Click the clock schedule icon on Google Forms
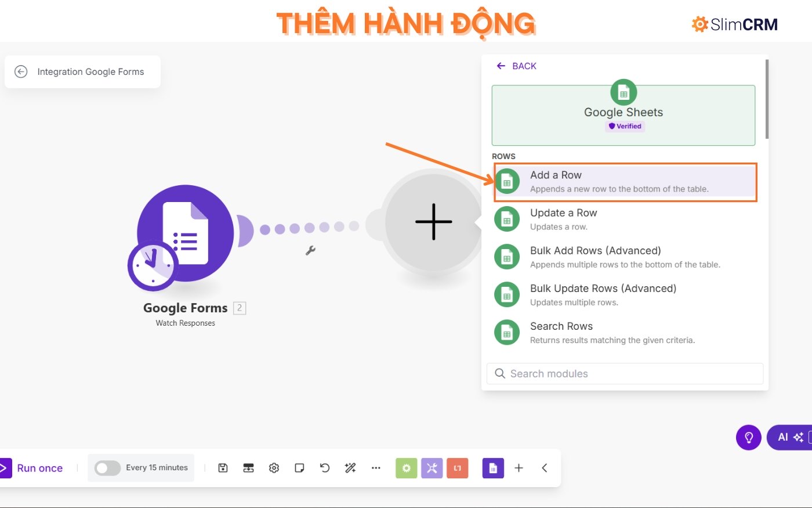This screenshot has height=508, width=812. (x=153, y=265)
